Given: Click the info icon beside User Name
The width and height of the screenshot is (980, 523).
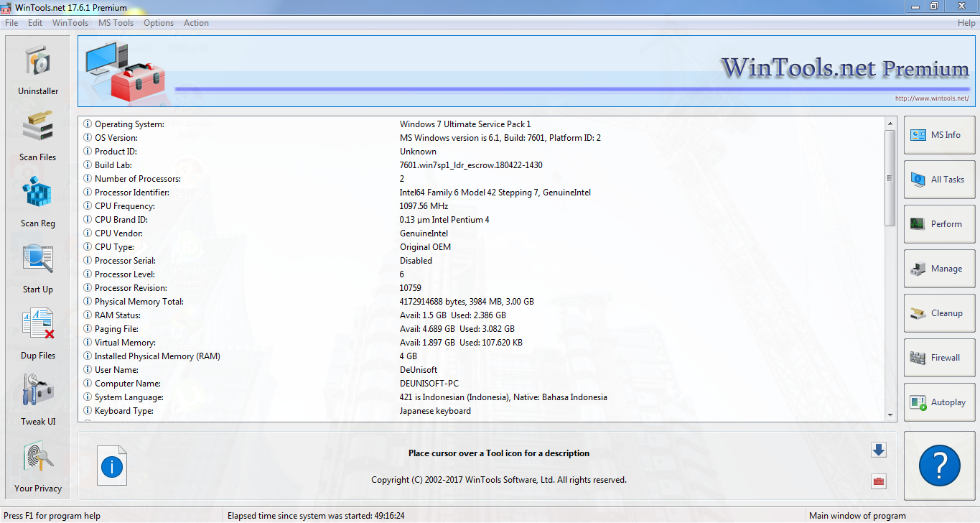Looking at the screenshot, I should pos(88,370).
